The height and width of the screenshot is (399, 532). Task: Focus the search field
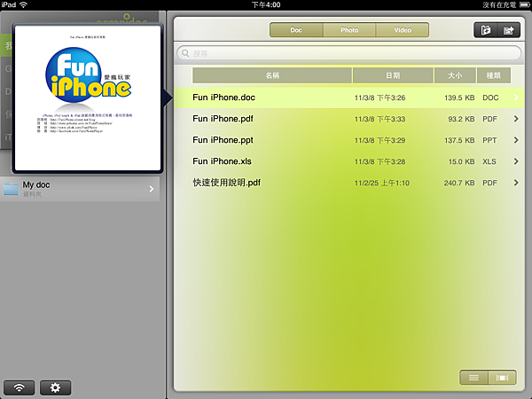pyautogui.click(x=349, y=53)
